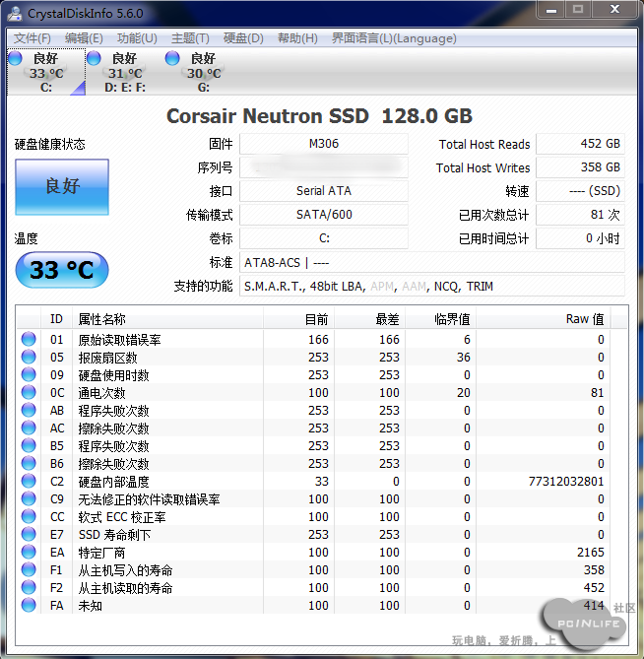Image resolution: width=644 pixels, height=659 pixels.
Task: Click the power-on hours value 0 小时
Action: pos(580,238)
